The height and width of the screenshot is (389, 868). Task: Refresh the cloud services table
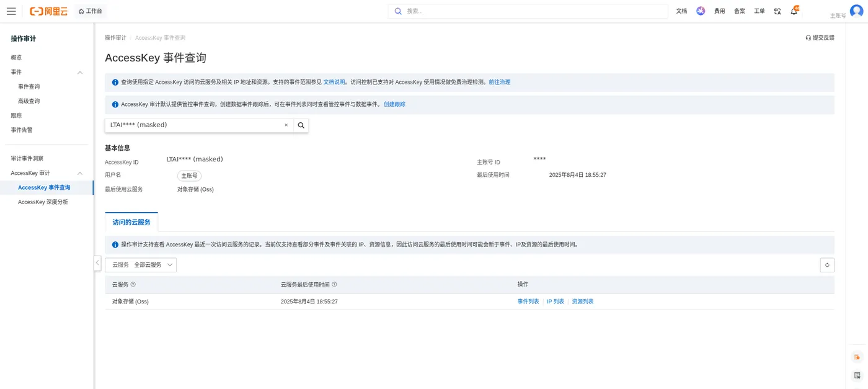(827, 265)
